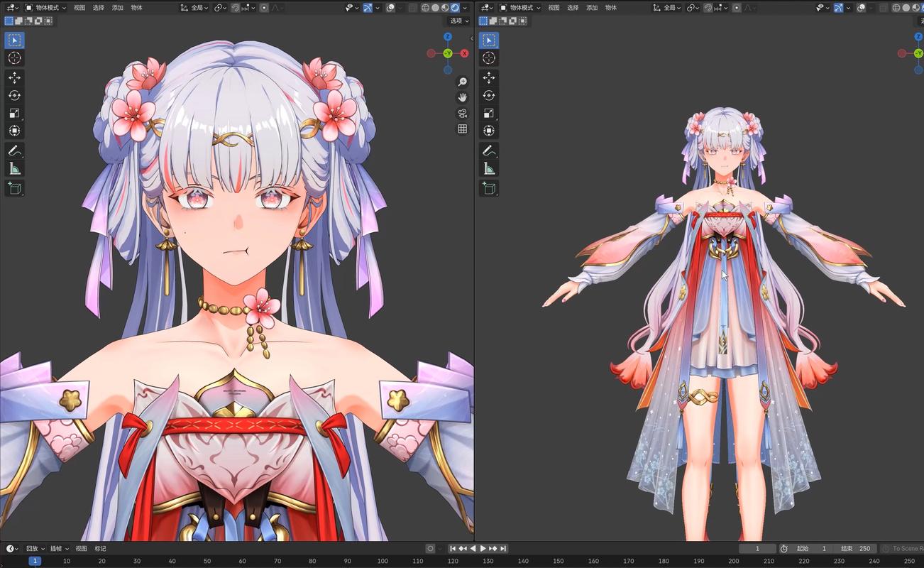Toggle overlays in left viewport header
Image resolution: width=924 pixels, height=568 pixels.
pos(390,8)
